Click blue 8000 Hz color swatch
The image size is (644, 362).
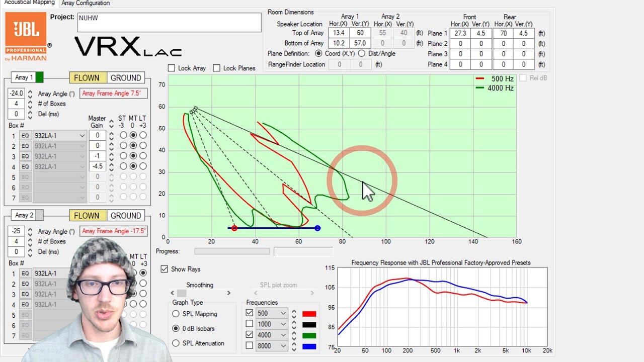click(309, 346)
